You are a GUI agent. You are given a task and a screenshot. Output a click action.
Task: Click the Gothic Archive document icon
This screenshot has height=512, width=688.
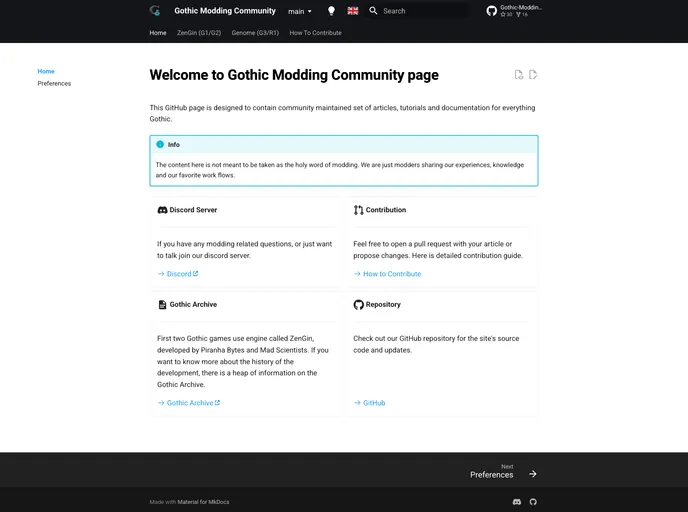tap(162, 304)
